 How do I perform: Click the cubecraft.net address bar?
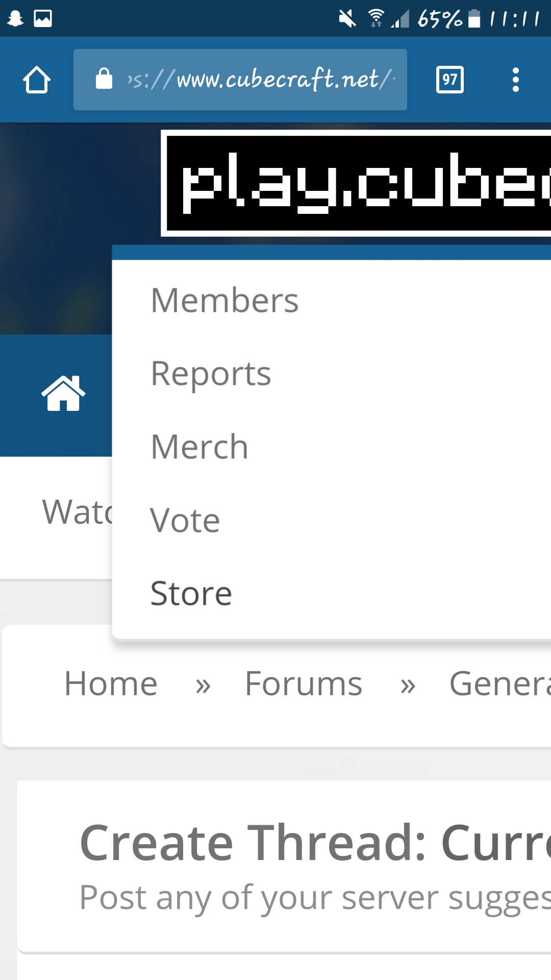click(x=240, y=80)
